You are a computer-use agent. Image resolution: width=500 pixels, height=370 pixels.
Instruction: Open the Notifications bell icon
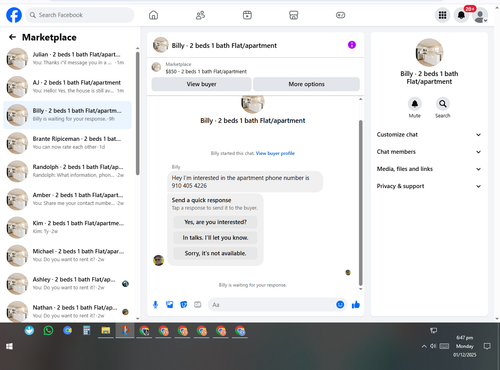461,15
